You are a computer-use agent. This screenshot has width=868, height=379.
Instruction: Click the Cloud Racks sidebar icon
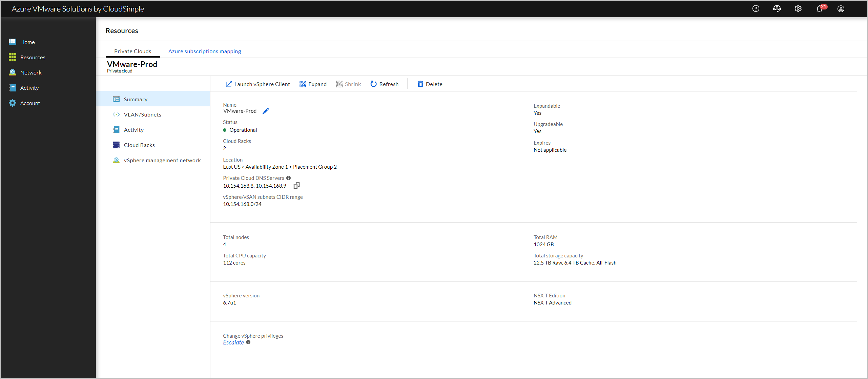pyautogui.click(x=116, y=144)
